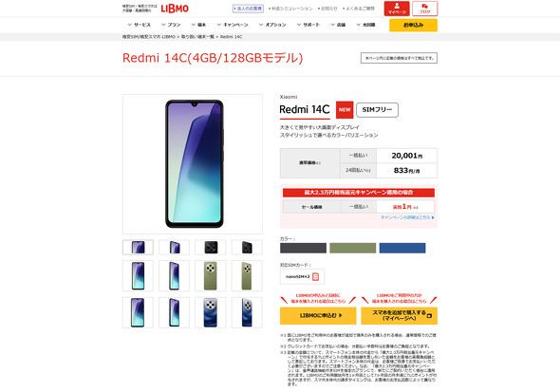This screenshot has height=392, width=560.
Task: Click the yellow お申込み button
Action: point(413,25)
